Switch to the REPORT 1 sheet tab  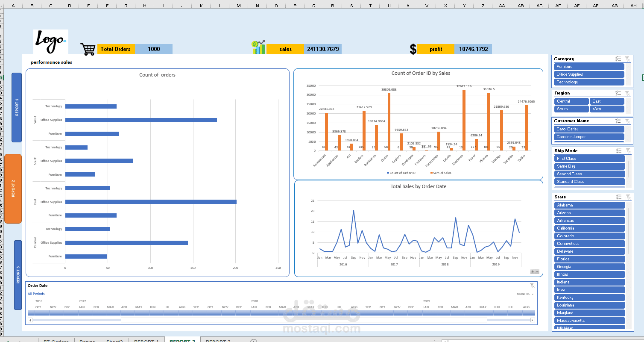coord(146,341)
